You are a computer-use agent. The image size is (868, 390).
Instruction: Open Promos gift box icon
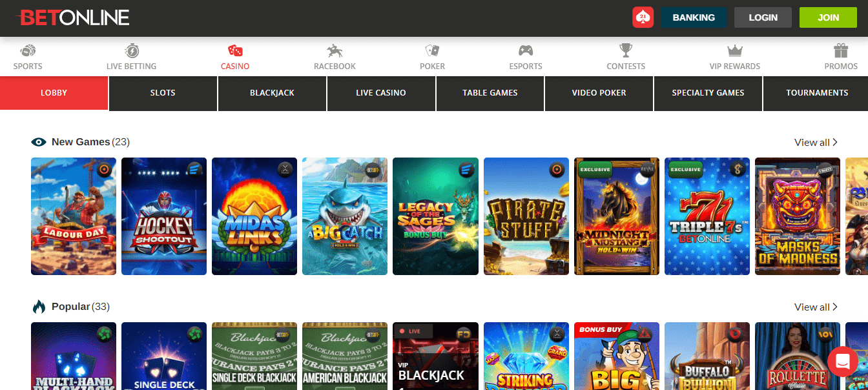(840, 51)
